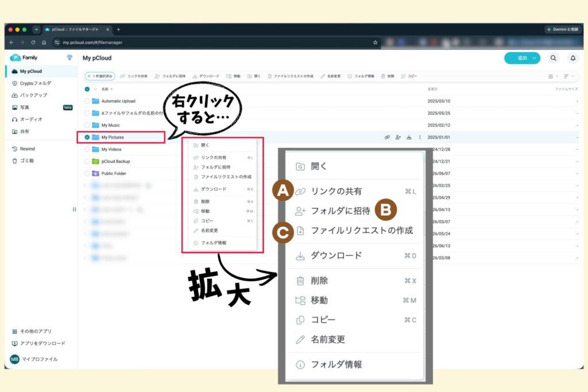
Task: Click the pCloud Family logo
Action: (24, 57)
